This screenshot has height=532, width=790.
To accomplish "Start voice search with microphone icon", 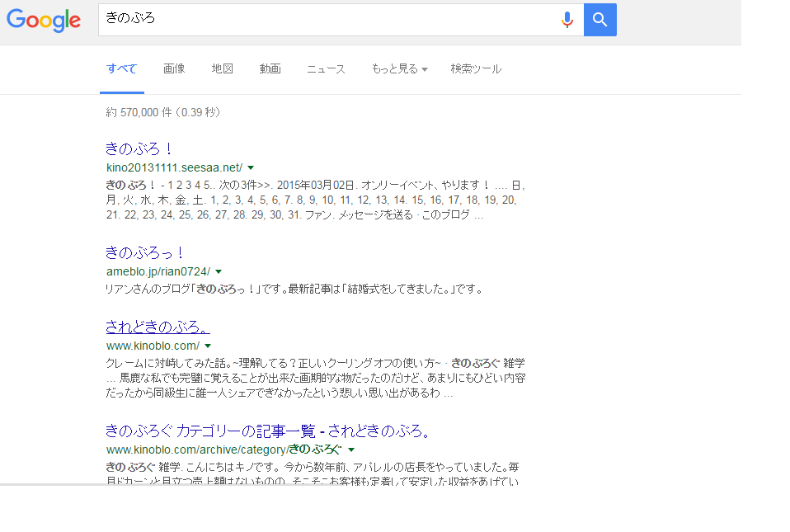I will (x=567, y=20).
